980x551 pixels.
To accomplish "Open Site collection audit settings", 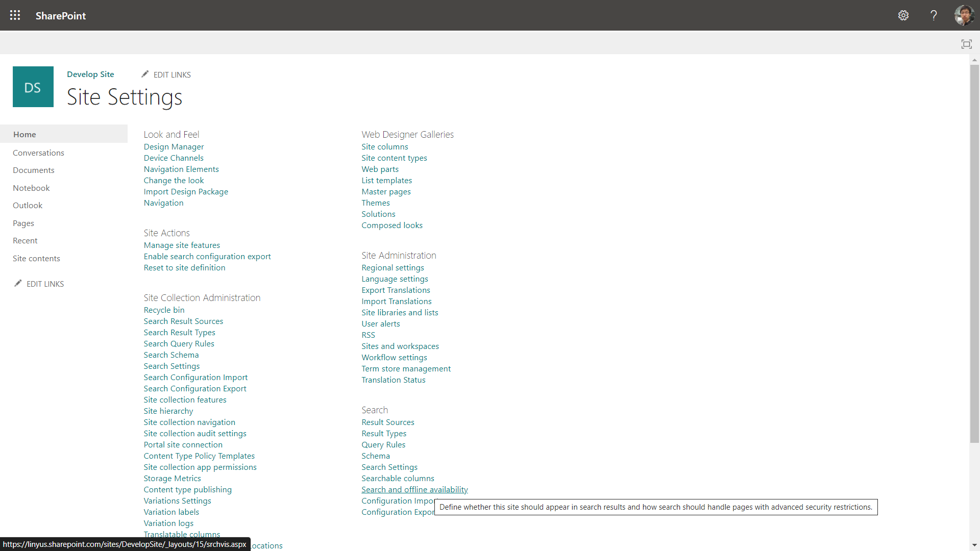I will 195,433.
